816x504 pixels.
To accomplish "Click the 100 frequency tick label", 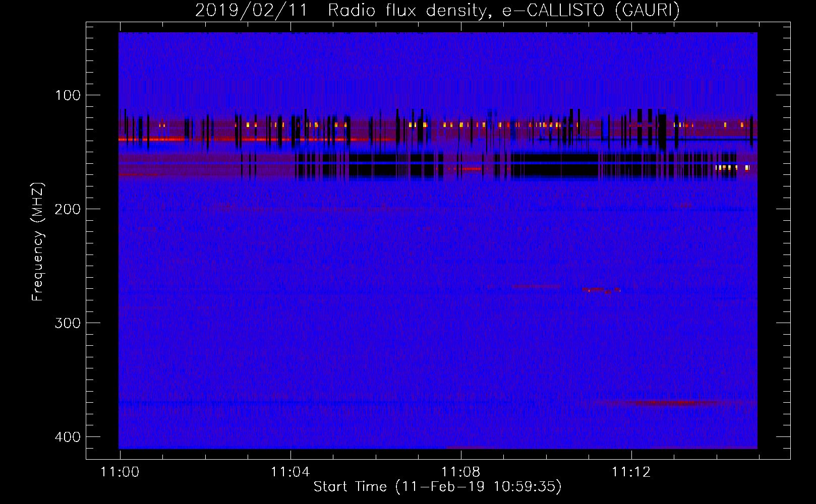I will tap(68, 95).
